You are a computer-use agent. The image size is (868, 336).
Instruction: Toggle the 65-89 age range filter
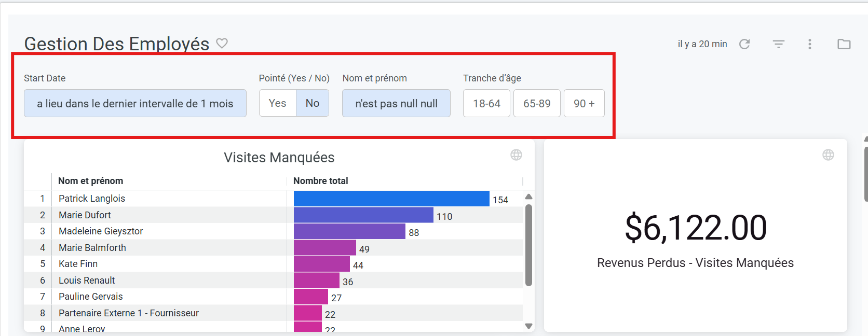click(537, 104)
